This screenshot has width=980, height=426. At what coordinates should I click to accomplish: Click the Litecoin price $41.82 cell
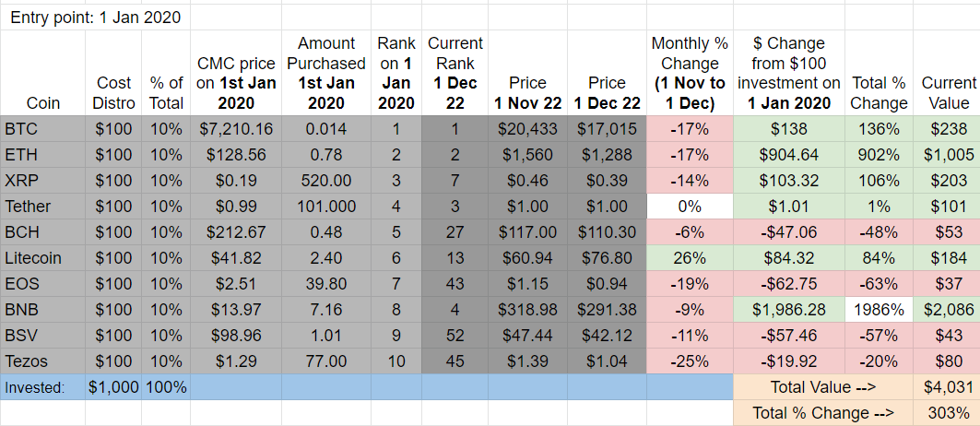[x=236, y=258]
